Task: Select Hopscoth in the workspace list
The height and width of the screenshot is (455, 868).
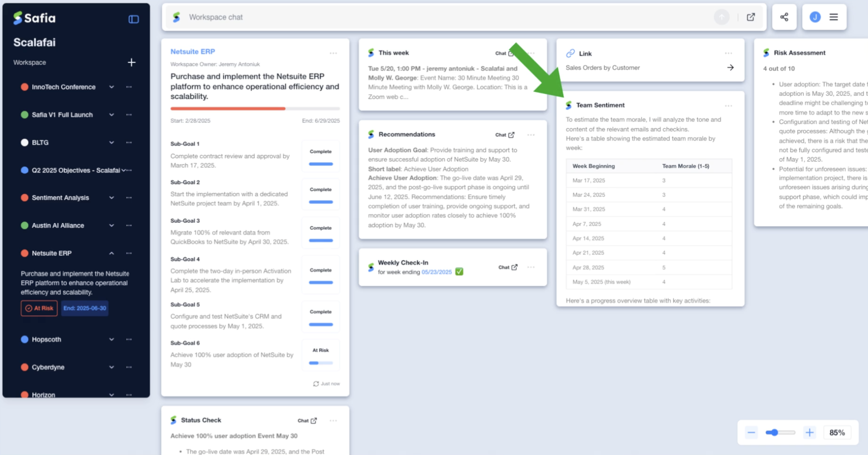Action: [46, 339]
